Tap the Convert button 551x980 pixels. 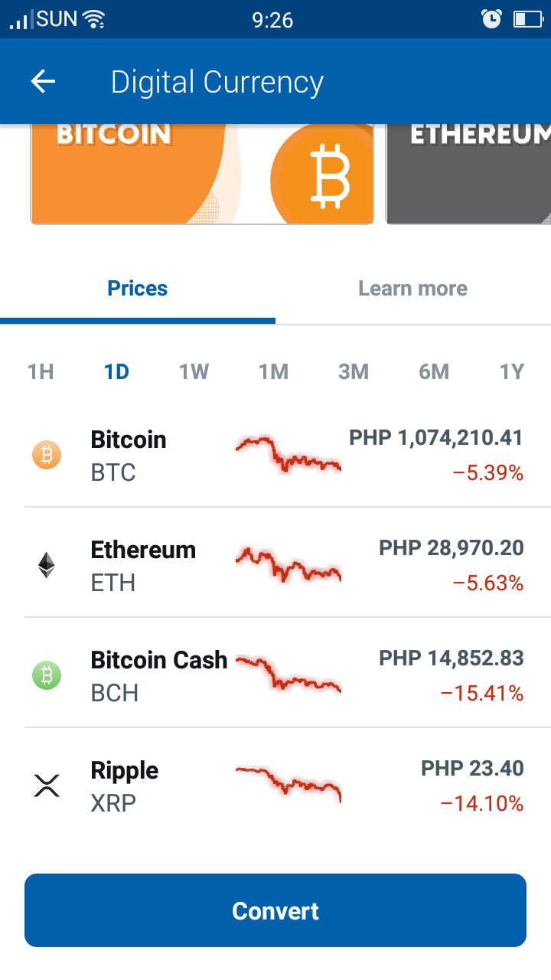coord(275,910)
